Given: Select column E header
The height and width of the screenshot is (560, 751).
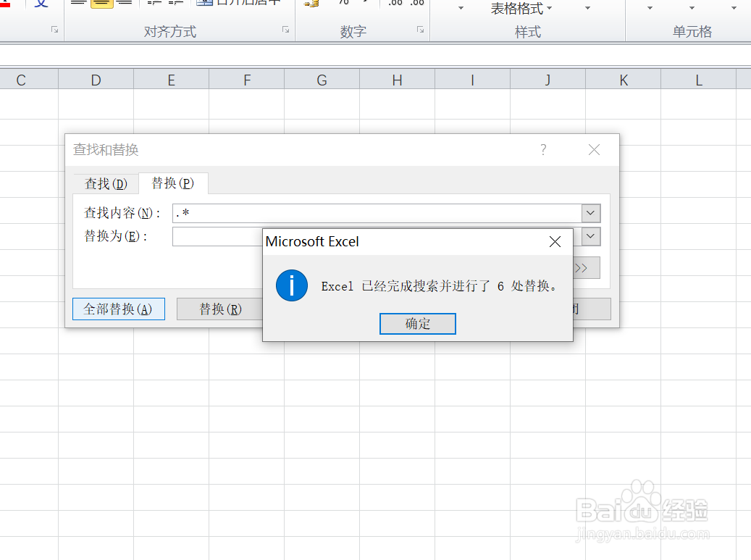Looking at the screenshot, I should coord(172,80).
